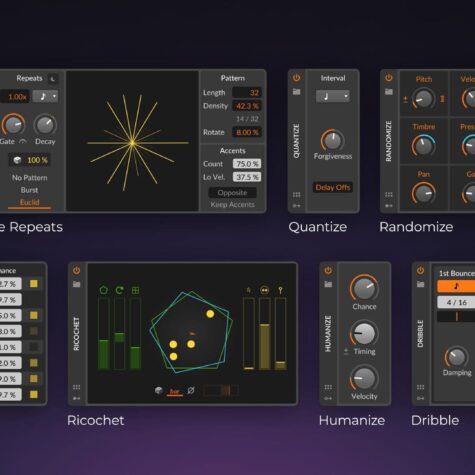The image size is (475, 475).
Task: Click the orange note button under 1st Bounce
Action: point(456,286)
